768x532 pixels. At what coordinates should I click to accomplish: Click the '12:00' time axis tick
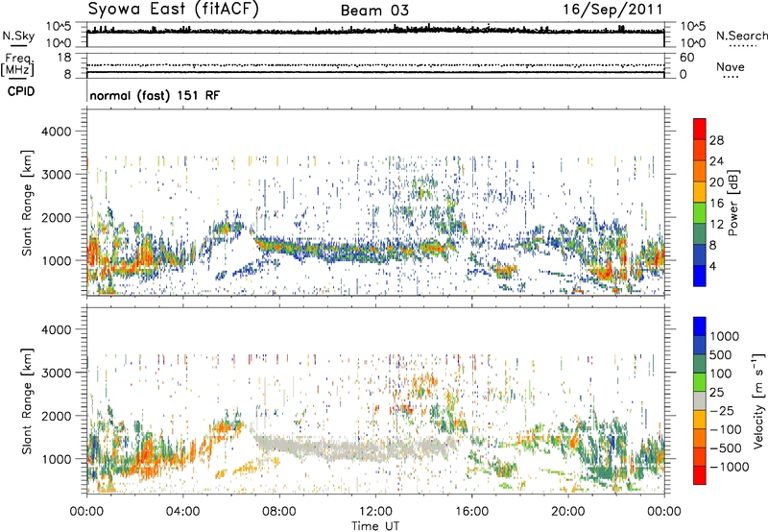coord(375,512)
